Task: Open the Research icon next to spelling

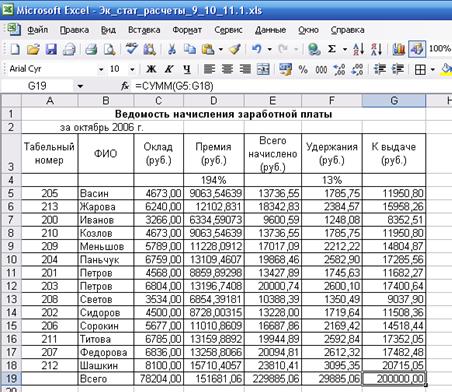Action: click(x=149, y=49)
